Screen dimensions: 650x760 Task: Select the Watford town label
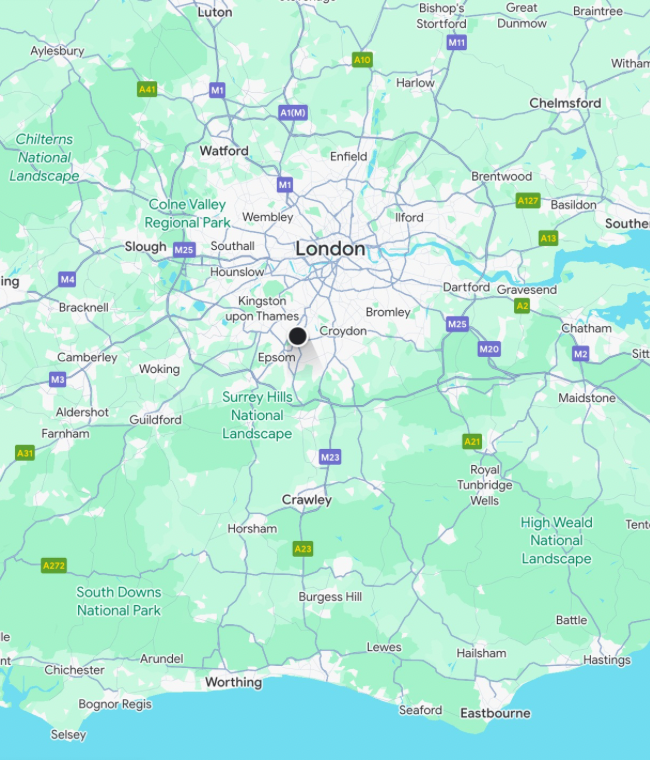coord(224,151)
